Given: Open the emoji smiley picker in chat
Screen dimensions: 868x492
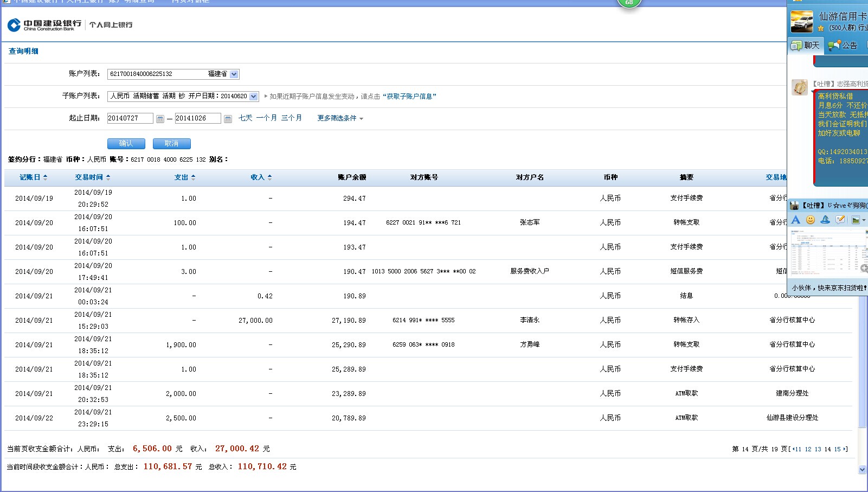Looking at the screenshot, I should coord(811,220).
